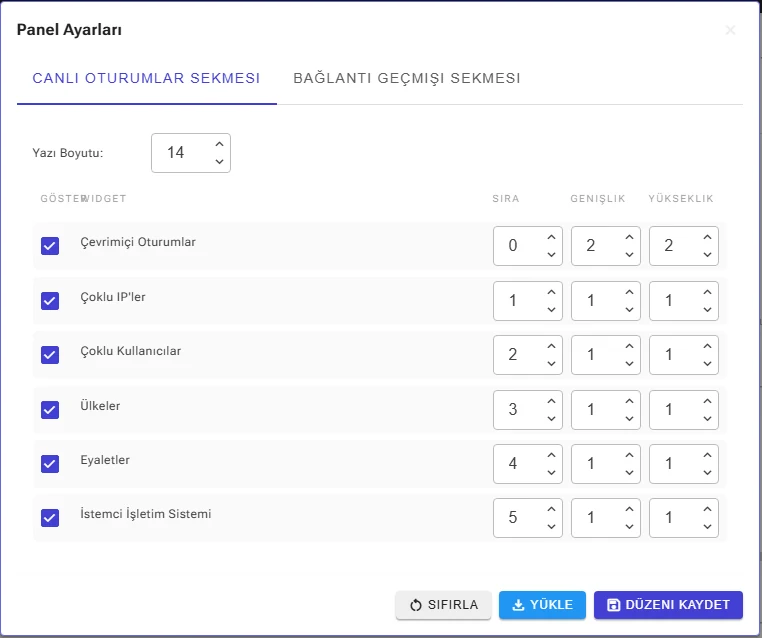
Task: Increase Yükseklik for Çoklu Kullanıcılar
Action: (x=707, y=346)
